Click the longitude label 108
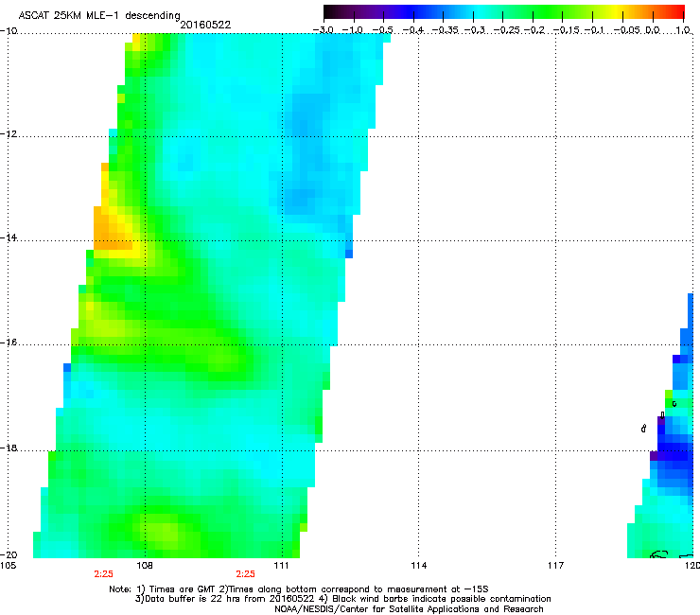The height and width of the screenshot is (615, 700). [x=145, y=566]
